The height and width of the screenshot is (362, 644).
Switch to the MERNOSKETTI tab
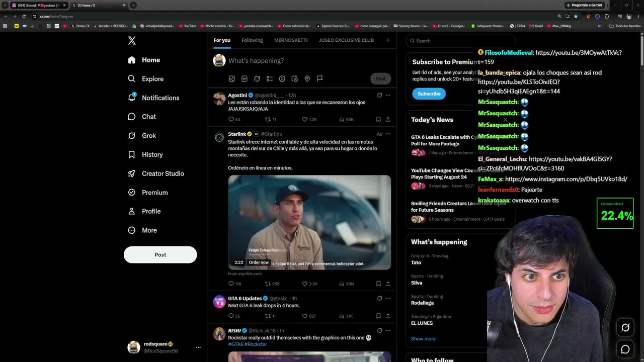(x=291, y=40)
